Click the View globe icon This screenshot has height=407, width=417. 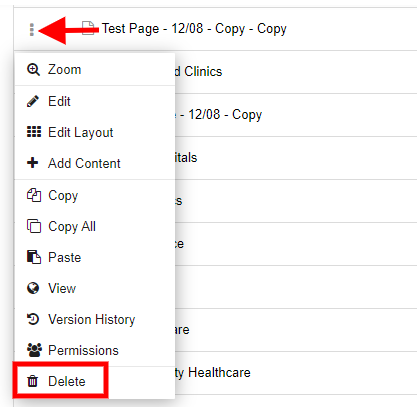click(x=33, y=288)
